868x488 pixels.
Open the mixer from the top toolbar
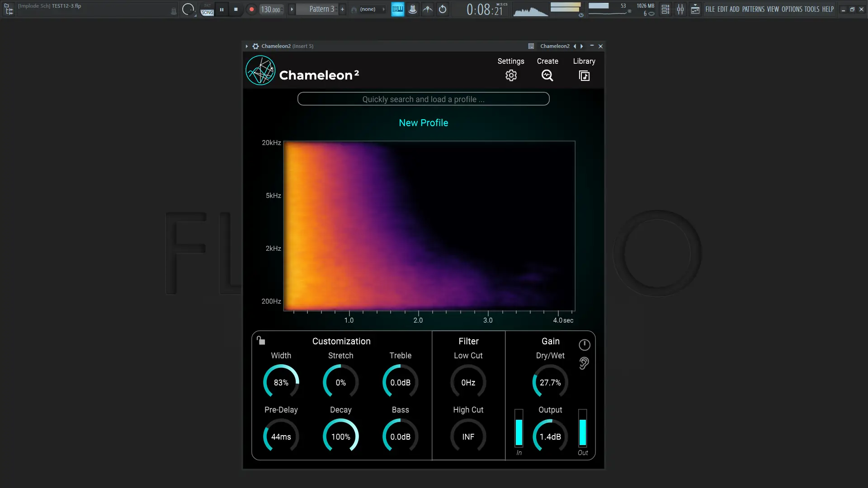[680, 9]
